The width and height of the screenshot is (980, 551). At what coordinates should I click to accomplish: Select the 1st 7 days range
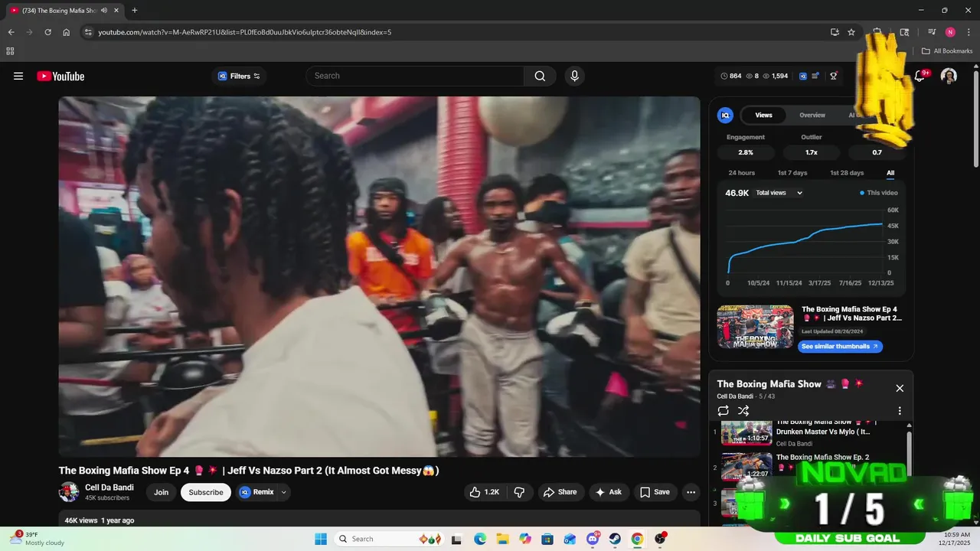click(792, 173)
